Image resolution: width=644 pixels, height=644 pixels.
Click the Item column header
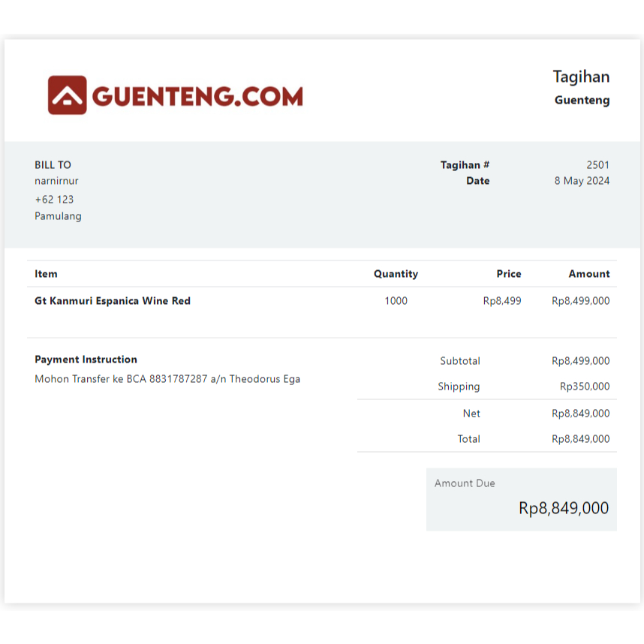click(x=46, y=274)
